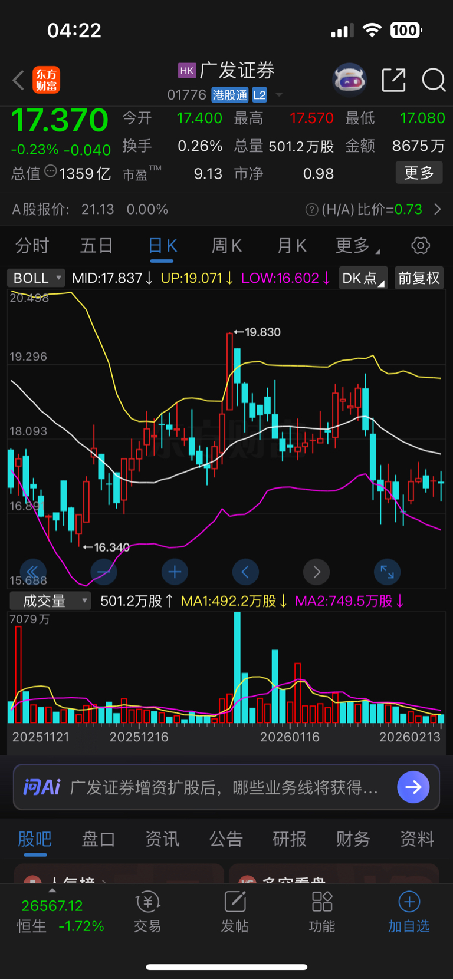Open BOLL indicator dropdown
Screen dimensions: 453x980
36,278
